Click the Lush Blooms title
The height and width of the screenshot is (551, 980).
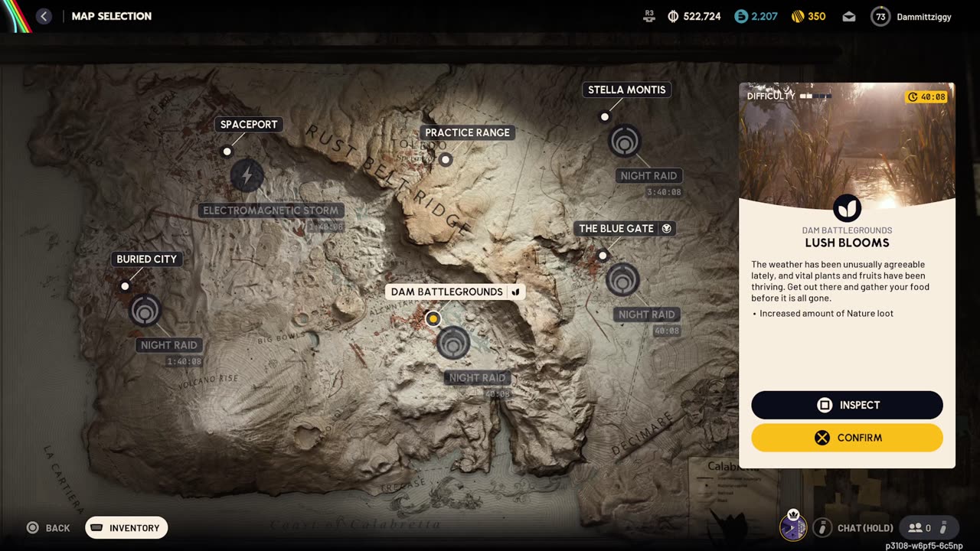(x=847, y=243)
